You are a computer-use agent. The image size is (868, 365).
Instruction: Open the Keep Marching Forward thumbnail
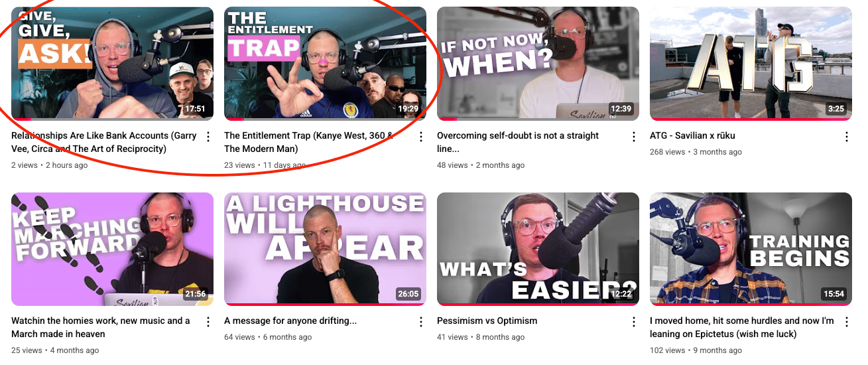pyautogui.click(x=112, y=249)
